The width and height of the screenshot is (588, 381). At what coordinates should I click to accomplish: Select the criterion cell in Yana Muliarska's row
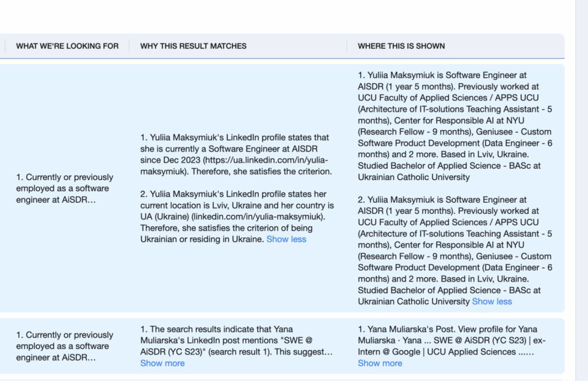[65, 346]
